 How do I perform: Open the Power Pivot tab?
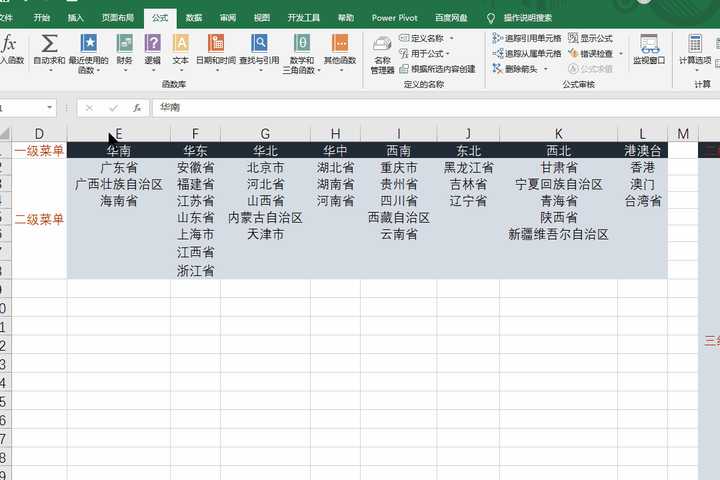[394, 18]
